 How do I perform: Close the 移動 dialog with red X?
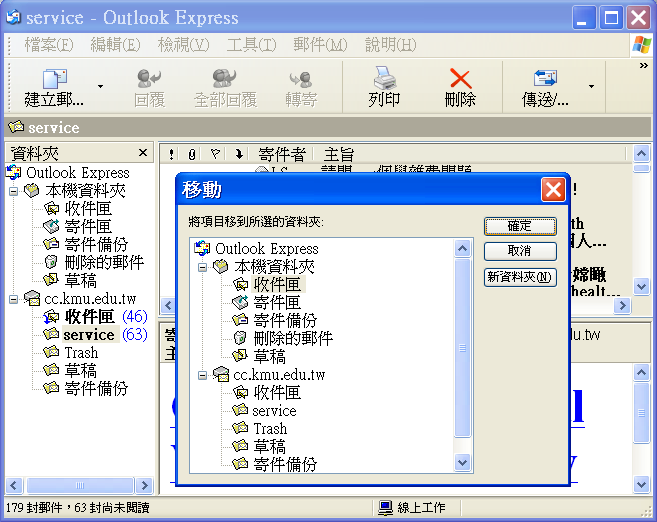(553, 189)
